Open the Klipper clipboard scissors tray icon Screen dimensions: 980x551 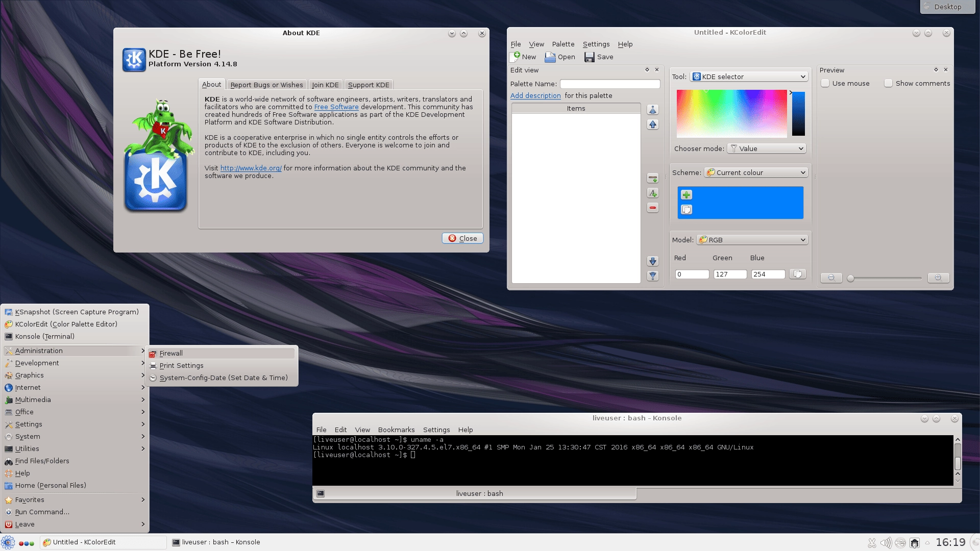tap(872, 543)
